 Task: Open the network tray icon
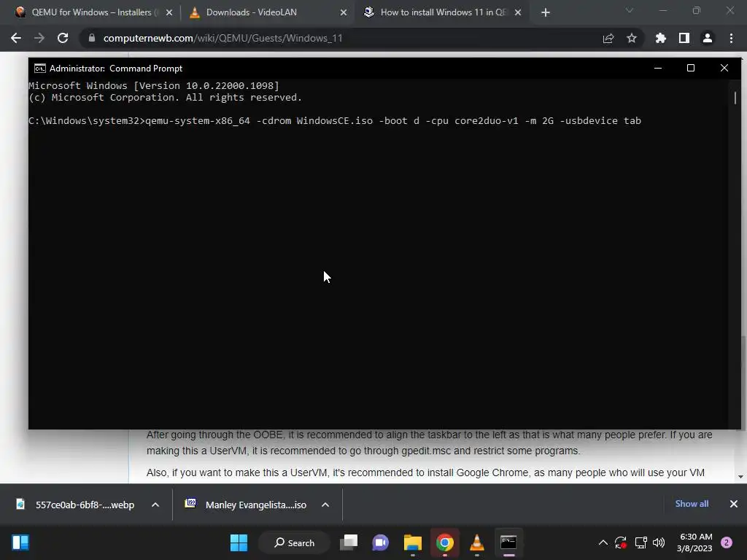click(641, 542)
